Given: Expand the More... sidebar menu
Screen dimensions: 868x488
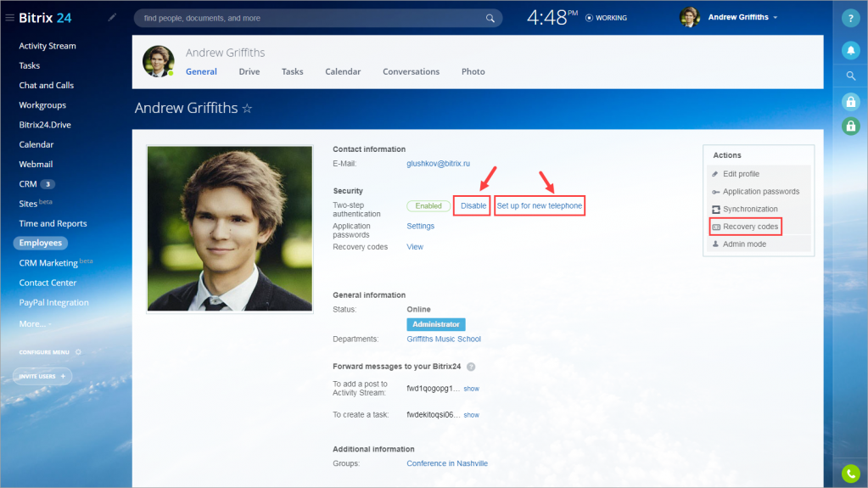Looking at the screenshot, I should point(35,324).
